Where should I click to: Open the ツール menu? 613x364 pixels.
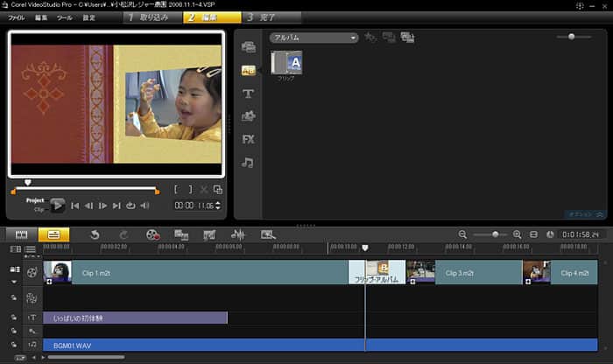point(65,17)
